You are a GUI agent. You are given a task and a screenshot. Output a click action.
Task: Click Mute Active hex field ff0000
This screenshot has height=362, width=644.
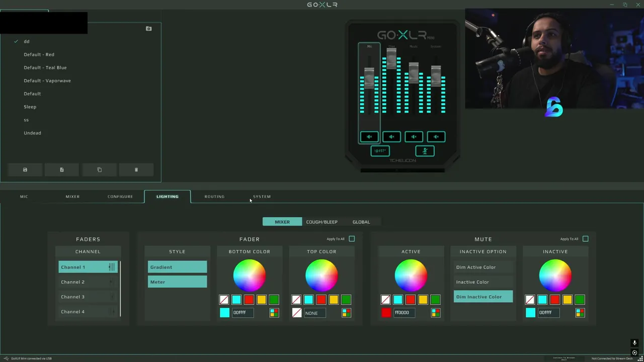pyautogui.click(x=405, y=313)
